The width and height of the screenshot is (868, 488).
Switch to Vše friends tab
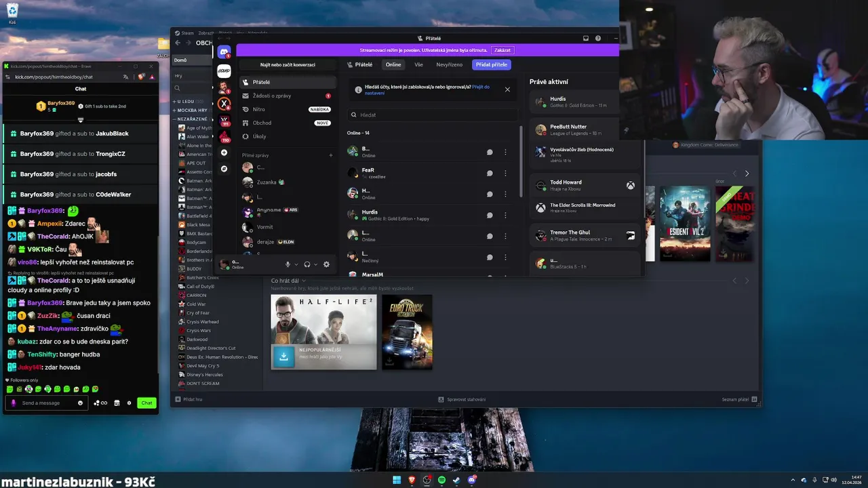coord(418,64)
